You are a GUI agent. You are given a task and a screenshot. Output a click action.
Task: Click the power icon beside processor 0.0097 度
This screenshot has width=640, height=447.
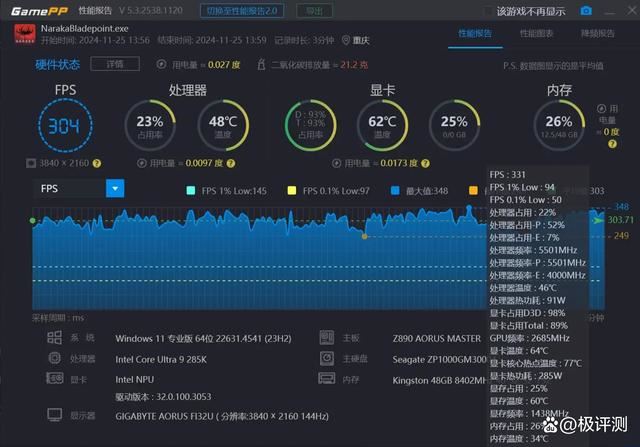[x=141, y=163]
